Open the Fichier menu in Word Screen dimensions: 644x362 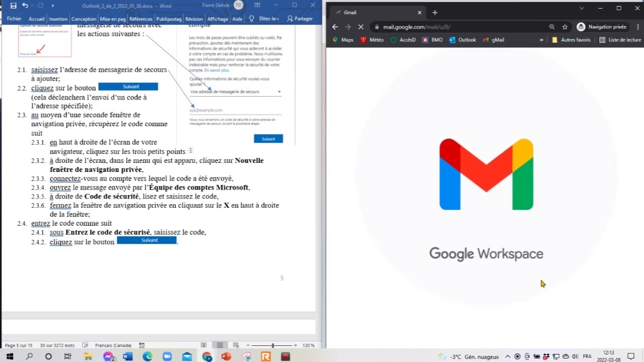click(14, 19)
